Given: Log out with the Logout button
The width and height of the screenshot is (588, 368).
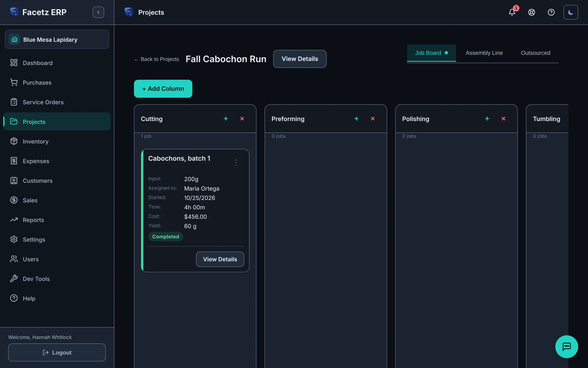Looking at the screenshot, I should (57, 352).
